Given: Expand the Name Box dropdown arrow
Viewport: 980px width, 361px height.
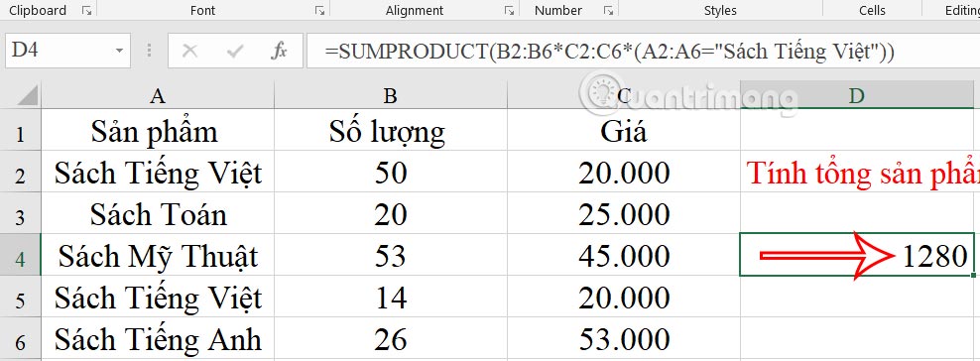Looking at the screenshot, I should [x=119, y=51].
